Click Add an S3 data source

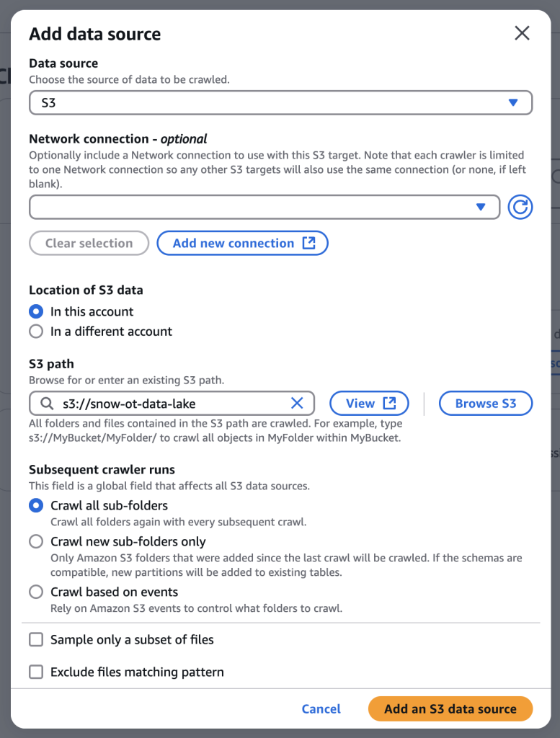tap(450, 708)
